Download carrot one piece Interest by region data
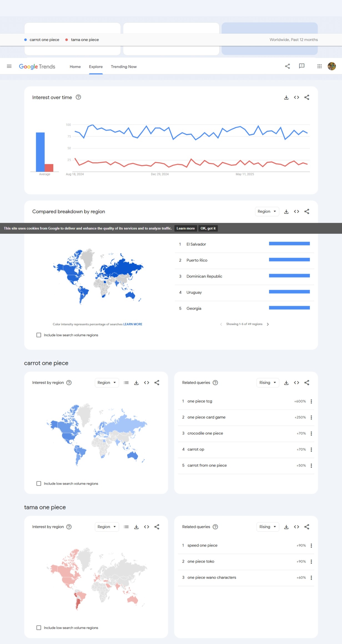Image resolution: width=342 pixels, height=644 pixels. pos(136,383)
